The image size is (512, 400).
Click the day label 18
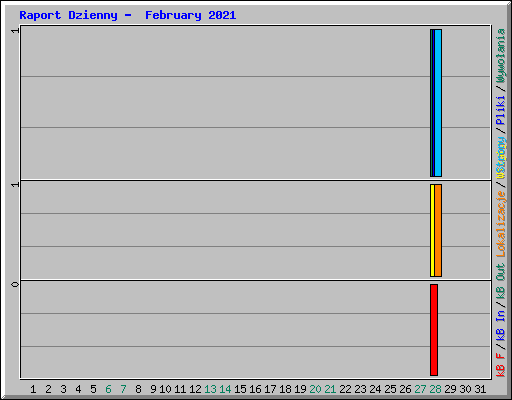pyautogui.click(x=285, y=389)
